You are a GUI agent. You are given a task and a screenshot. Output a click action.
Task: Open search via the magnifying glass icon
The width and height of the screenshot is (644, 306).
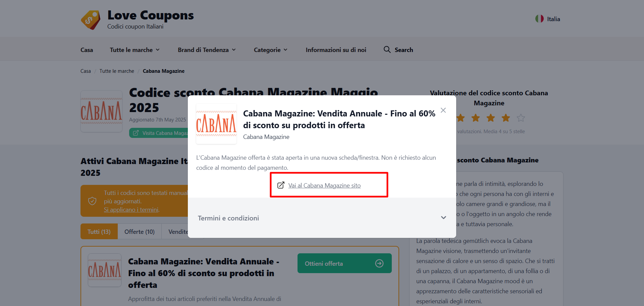pos(387,50)
